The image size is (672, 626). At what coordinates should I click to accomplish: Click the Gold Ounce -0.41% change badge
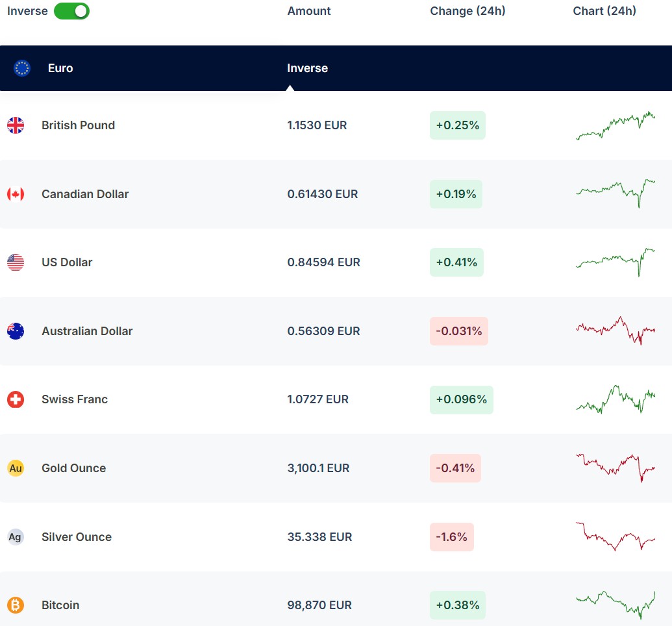[x=455, y=468]
